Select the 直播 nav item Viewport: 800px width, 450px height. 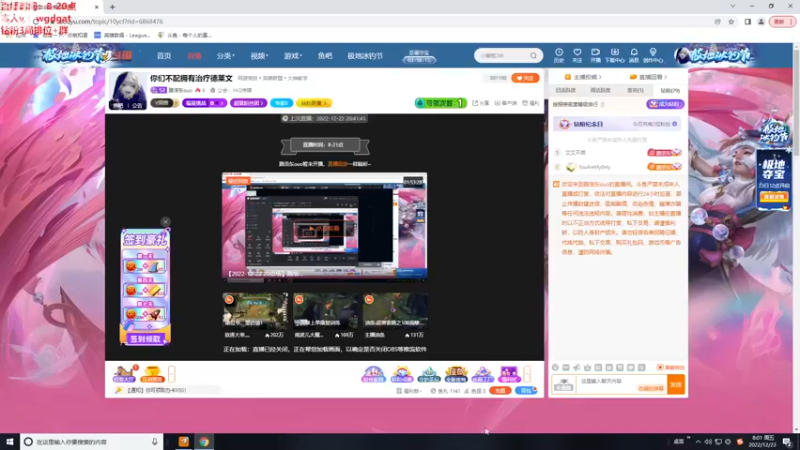click(194, 56)
